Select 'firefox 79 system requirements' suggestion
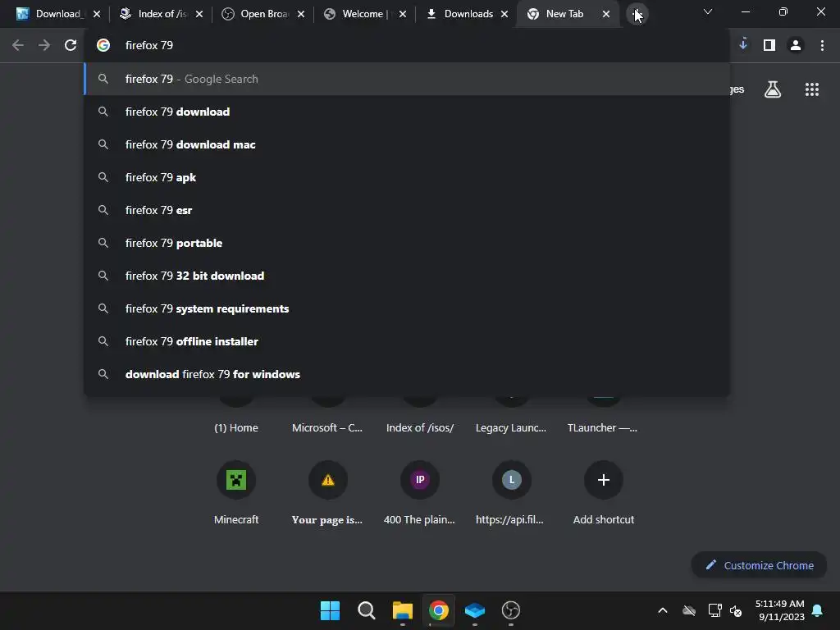840x630 pixels. point(407,308)
